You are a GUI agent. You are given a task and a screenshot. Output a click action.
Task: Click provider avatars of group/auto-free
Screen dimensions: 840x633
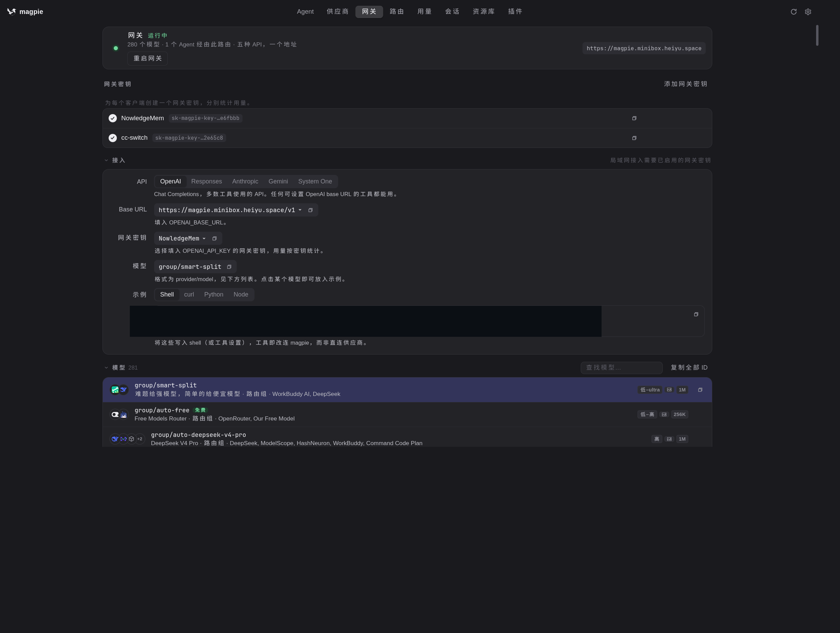pyautogui.click(x=119, y=414)
